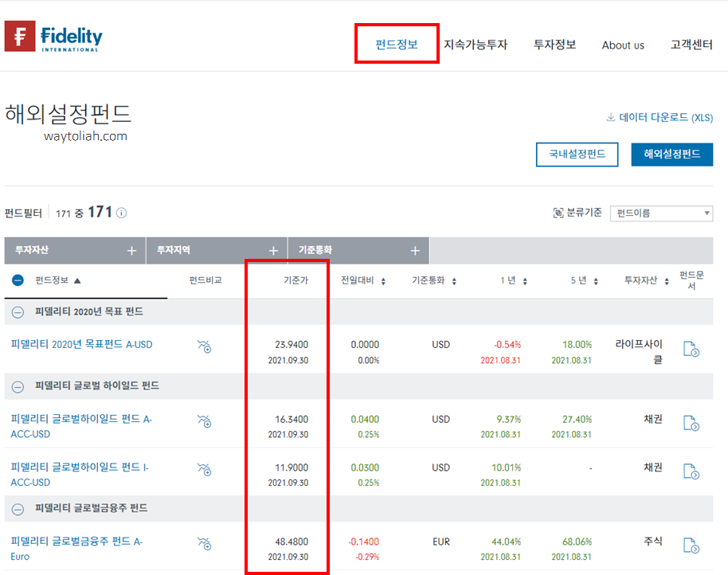Click the 11.9000 price value
Image resolution: width=728 pixels, height=575 pixels.
click(x=292, y=467)
